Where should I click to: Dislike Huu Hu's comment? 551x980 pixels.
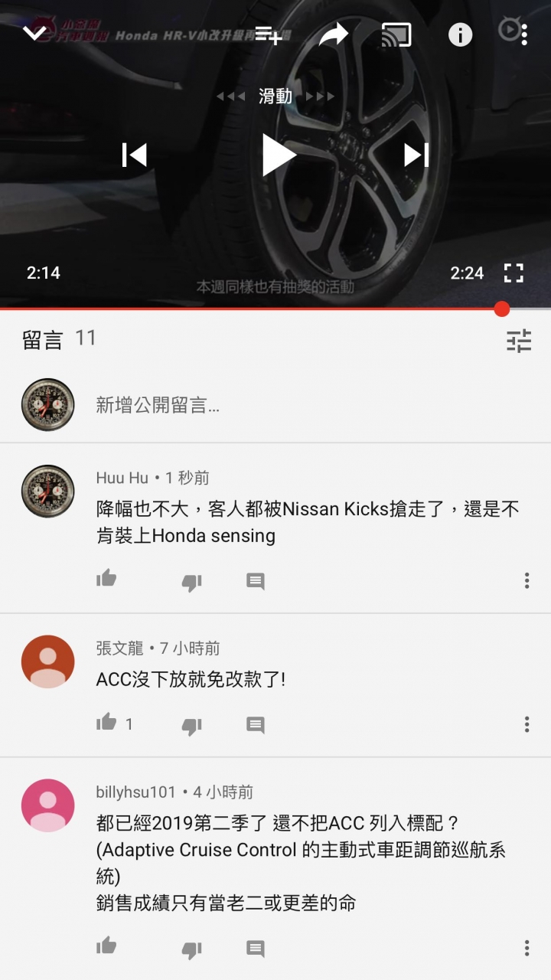[191, 582]
